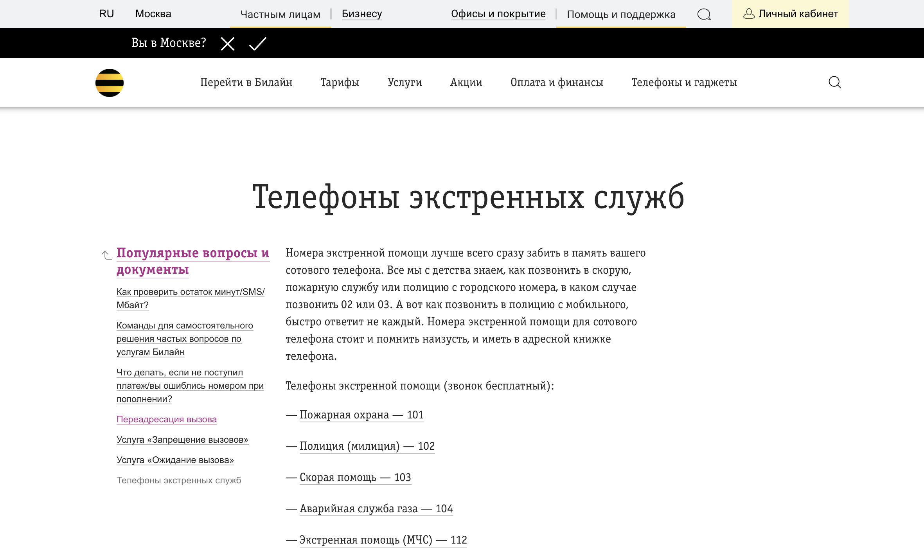924x560 pixels.
Task: Open the Тарифы menu
Action: pos(340,82)
